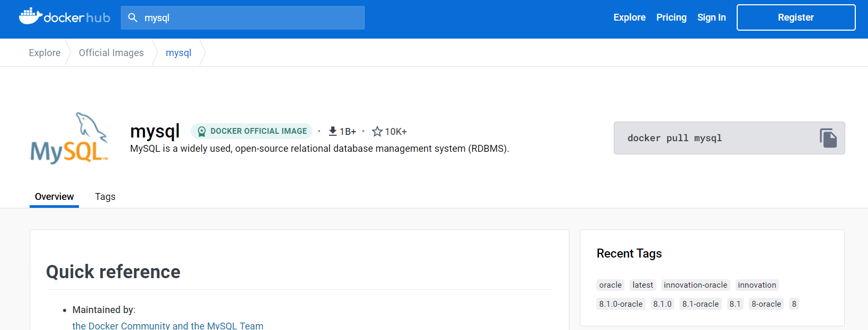Open the Pricing page

(671, 17)
